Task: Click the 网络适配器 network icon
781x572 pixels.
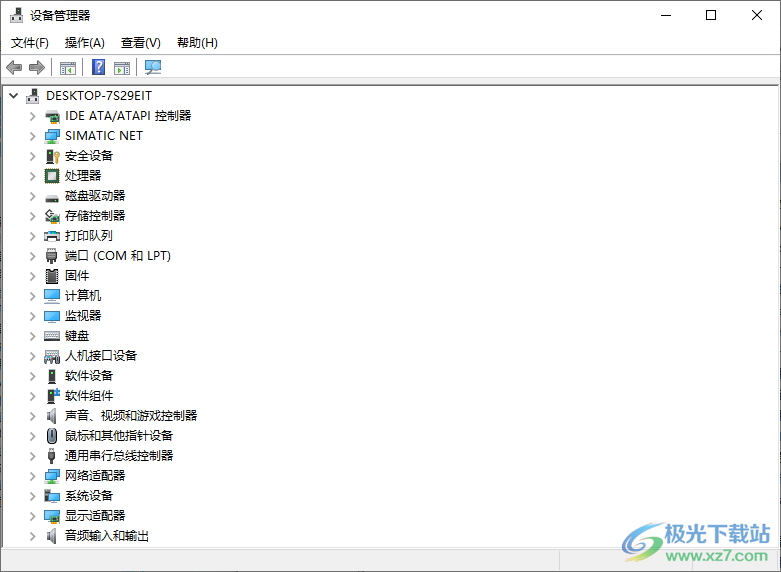Action: pyautogui.click(x=52, y=476)
